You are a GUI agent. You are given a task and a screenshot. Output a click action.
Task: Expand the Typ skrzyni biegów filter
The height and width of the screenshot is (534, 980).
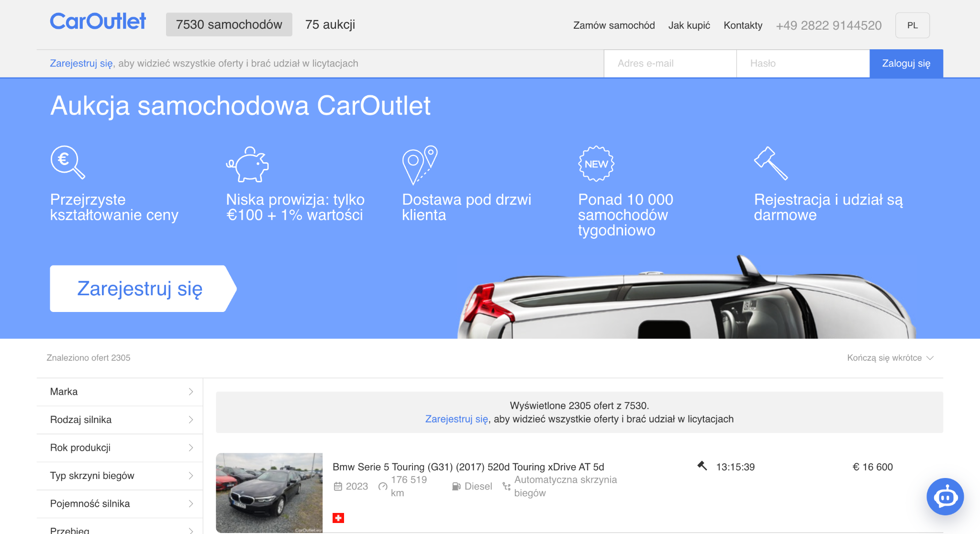[120, 476]
